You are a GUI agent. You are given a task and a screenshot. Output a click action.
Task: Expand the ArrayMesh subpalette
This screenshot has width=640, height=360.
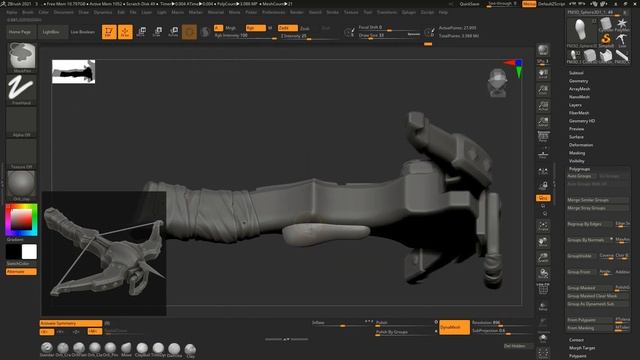[x=580, y=89]
